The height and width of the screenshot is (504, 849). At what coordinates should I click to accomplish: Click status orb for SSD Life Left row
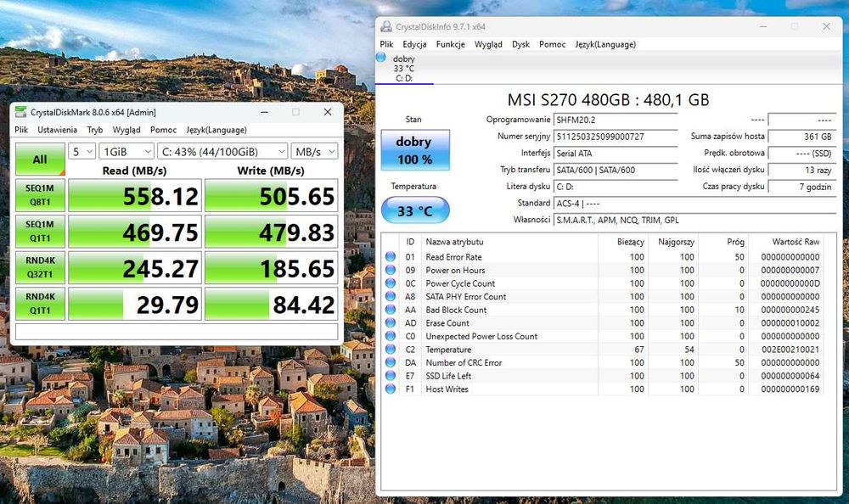(391, 376)
